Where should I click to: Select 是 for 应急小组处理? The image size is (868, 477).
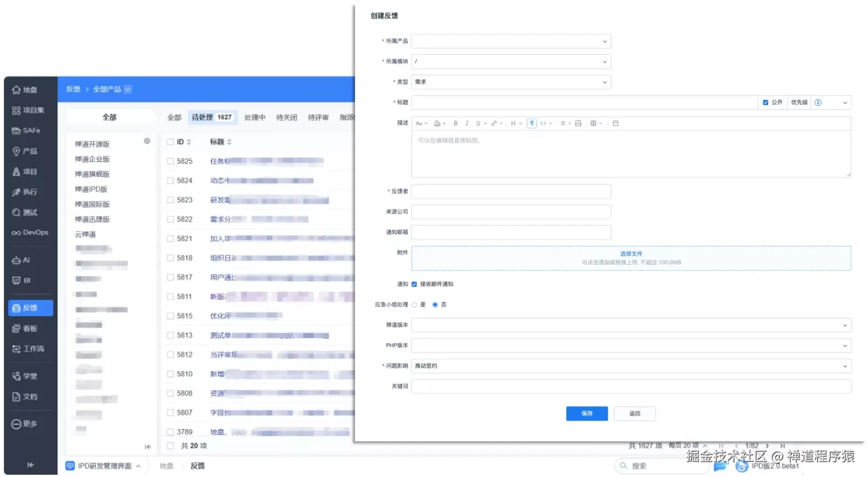[414, 305]
